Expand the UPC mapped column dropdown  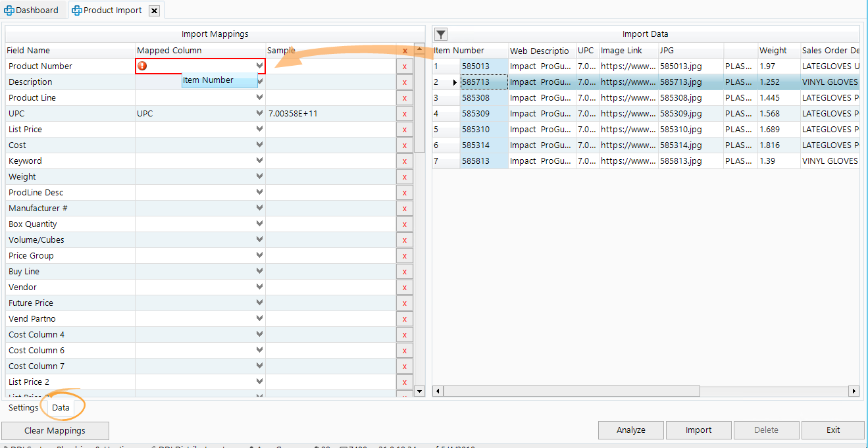[x=260, y=114]
